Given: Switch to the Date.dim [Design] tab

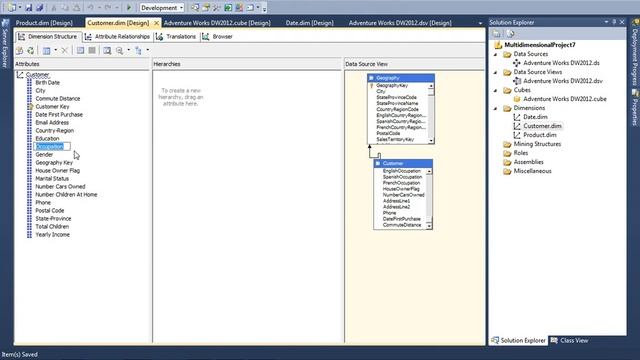Looking at the screenshot, I should click(309, 23).
